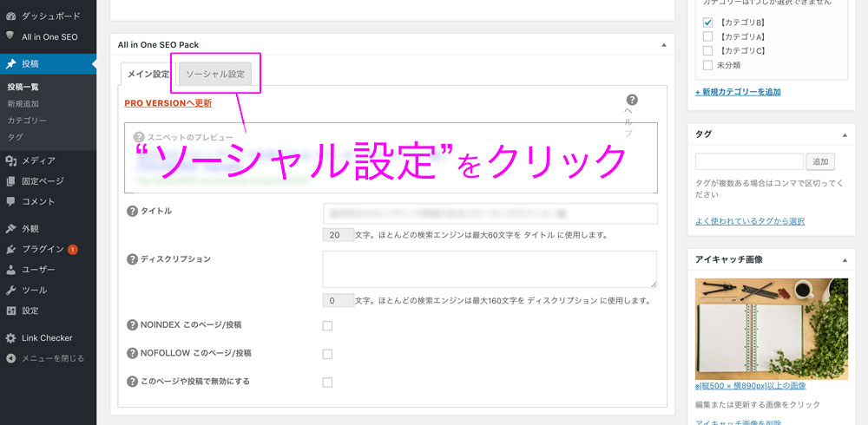
Task: Click the description character count field showing 0
Action: 339,301
